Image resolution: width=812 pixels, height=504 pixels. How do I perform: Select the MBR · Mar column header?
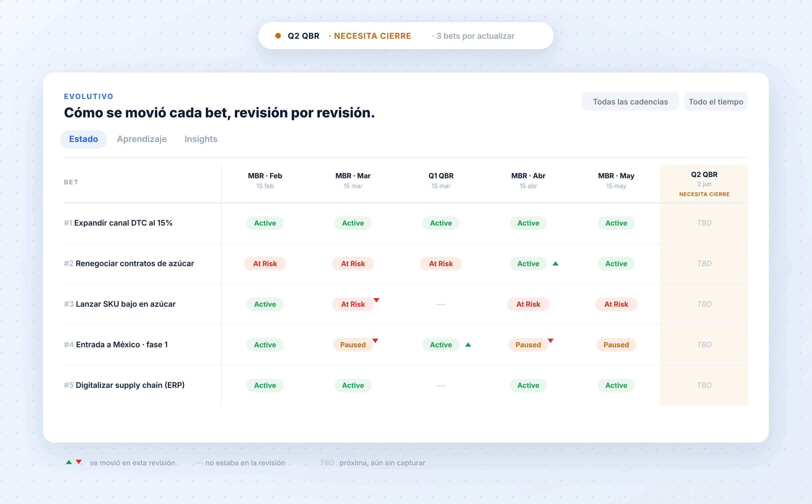[x=353, y=180]
